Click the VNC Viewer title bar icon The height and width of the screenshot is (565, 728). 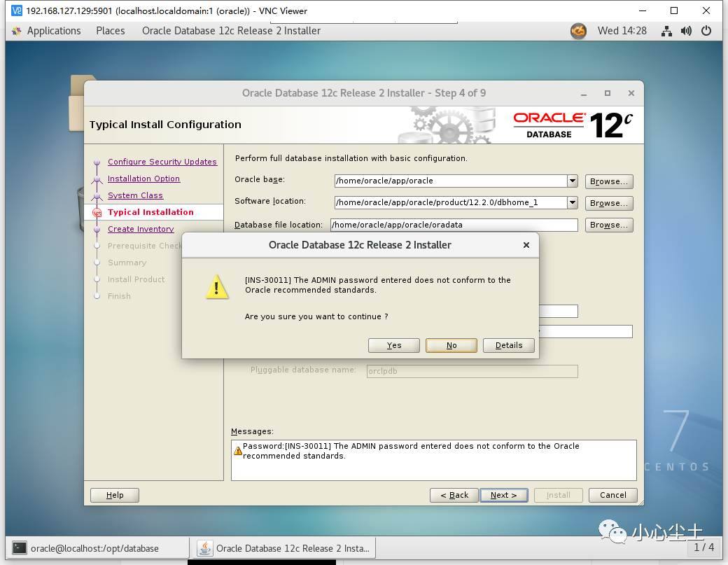pyautogui.click(x=17, y=11)
